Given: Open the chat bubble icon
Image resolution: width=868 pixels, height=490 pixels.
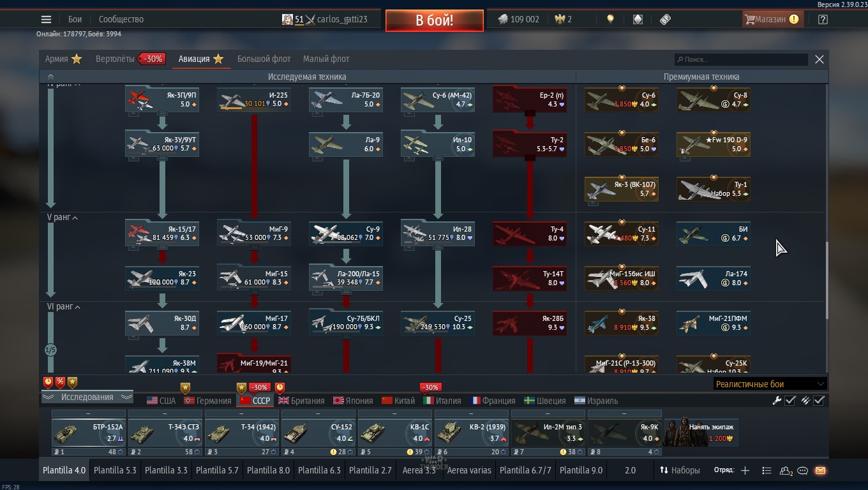Looking at the screenshot, I should [x=803, y=470].
